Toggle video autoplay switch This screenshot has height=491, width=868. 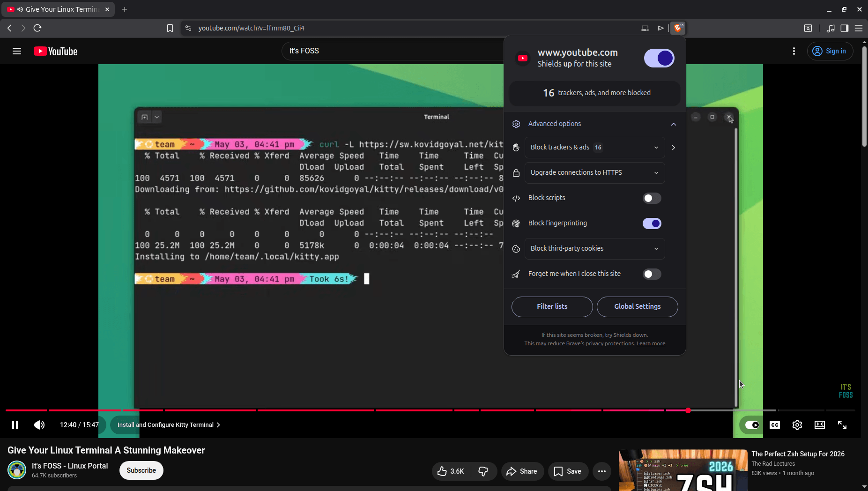(752, 425)
